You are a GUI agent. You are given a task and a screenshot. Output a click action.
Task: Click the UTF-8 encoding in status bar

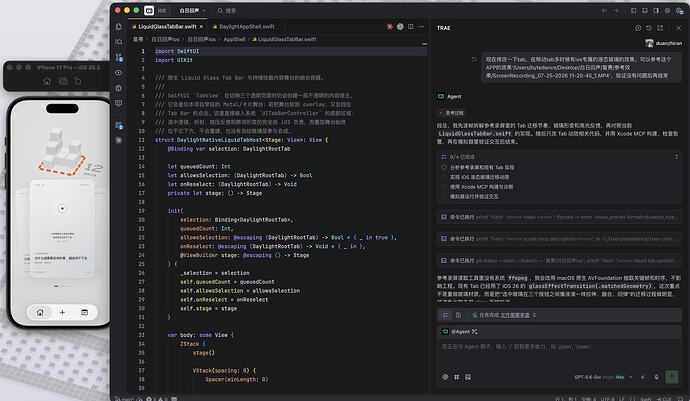click(x=607, y=399)
